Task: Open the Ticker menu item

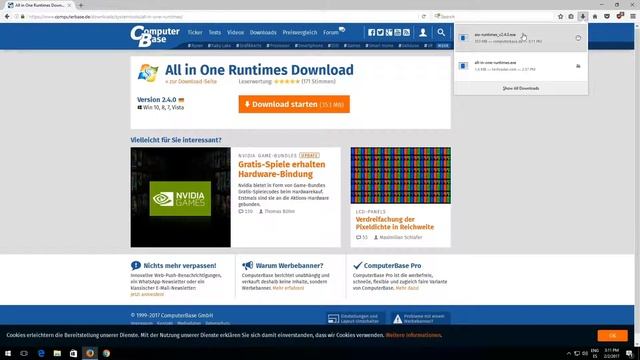Action: pos(195,32)
